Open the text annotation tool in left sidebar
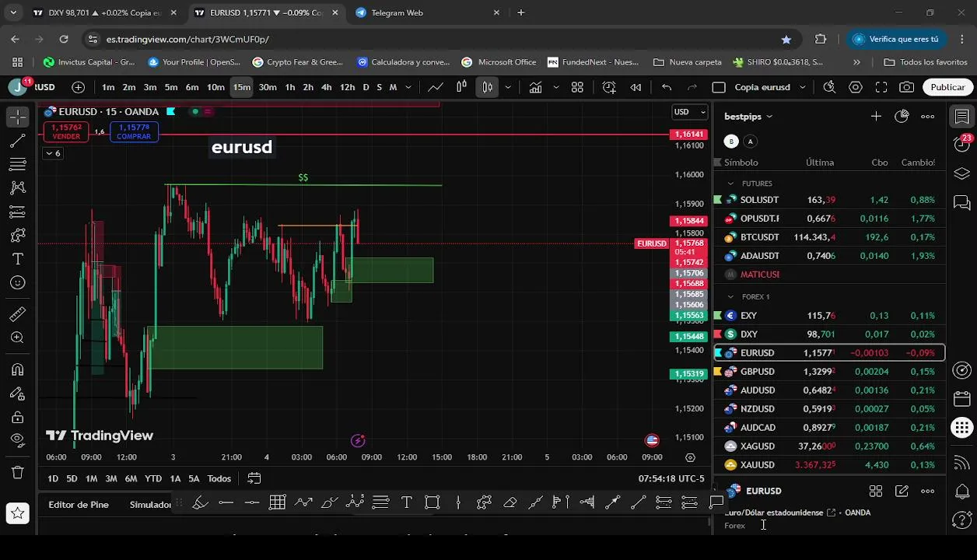977x560 pixels. [18, 259]
